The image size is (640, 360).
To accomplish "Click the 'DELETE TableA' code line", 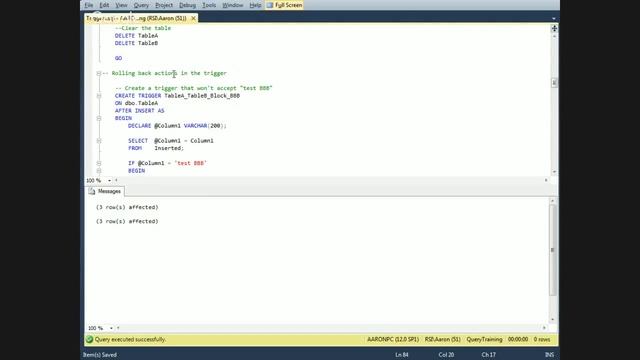I will tap(136, 36).
